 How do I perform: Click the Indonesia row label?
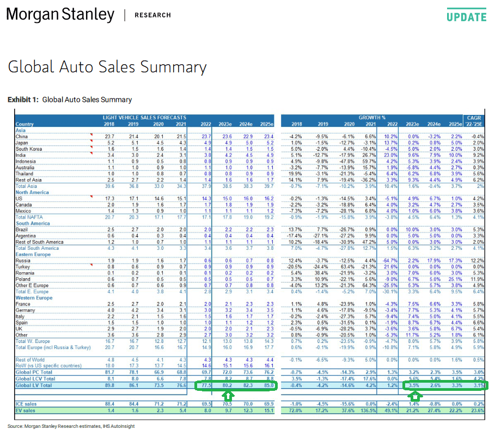click(26, 161)
